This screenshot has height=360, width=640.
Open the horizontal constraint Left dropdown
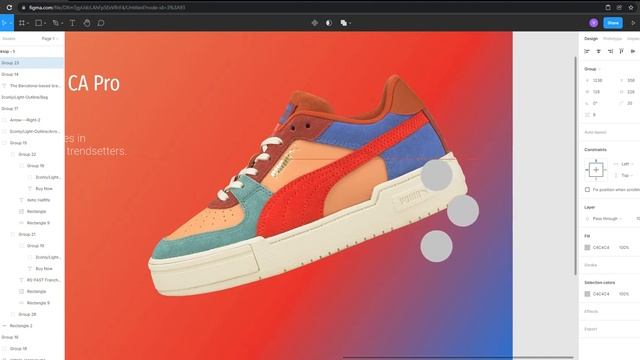627,164
